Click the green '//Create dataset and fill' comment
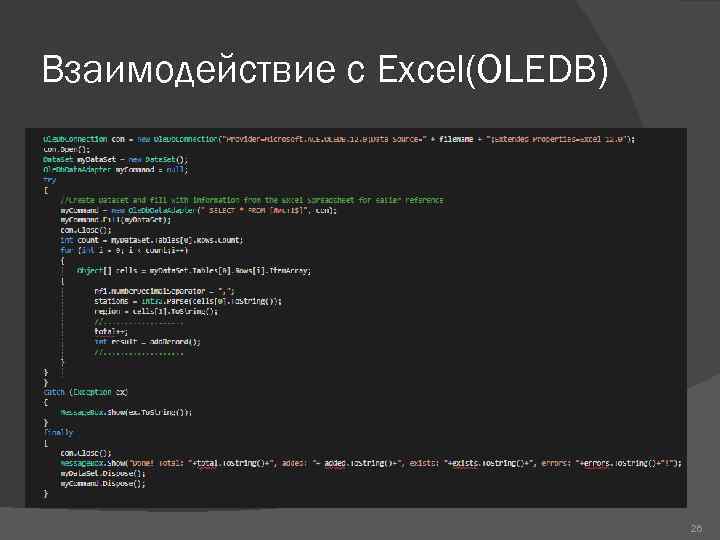The height and width of the screenshot is (540, 720). (252, 200)
